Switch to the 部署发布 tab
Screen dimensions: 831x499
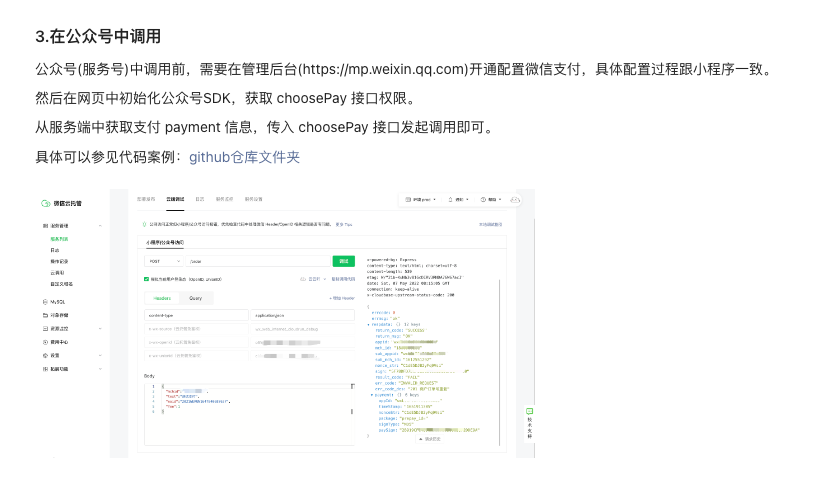[x=146, y=200]
